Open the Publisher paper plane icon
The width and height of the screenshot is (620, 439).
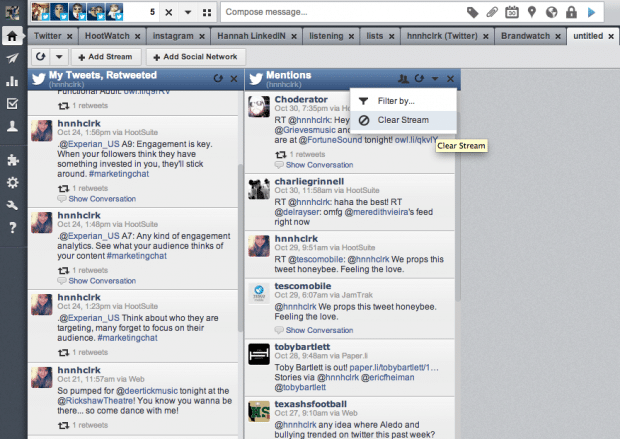pos(12,59)
